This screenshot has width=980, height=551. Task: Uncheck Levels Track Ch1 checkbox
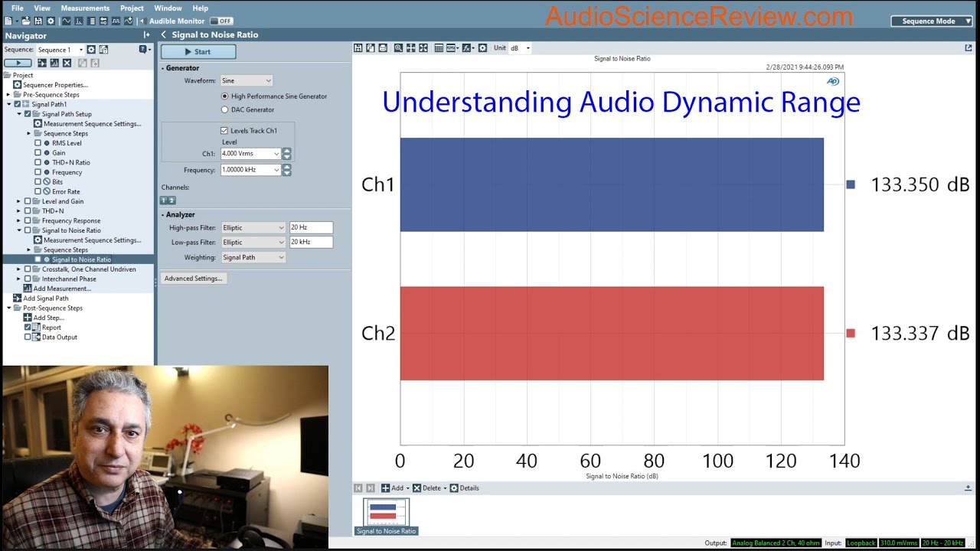point(224,131)
